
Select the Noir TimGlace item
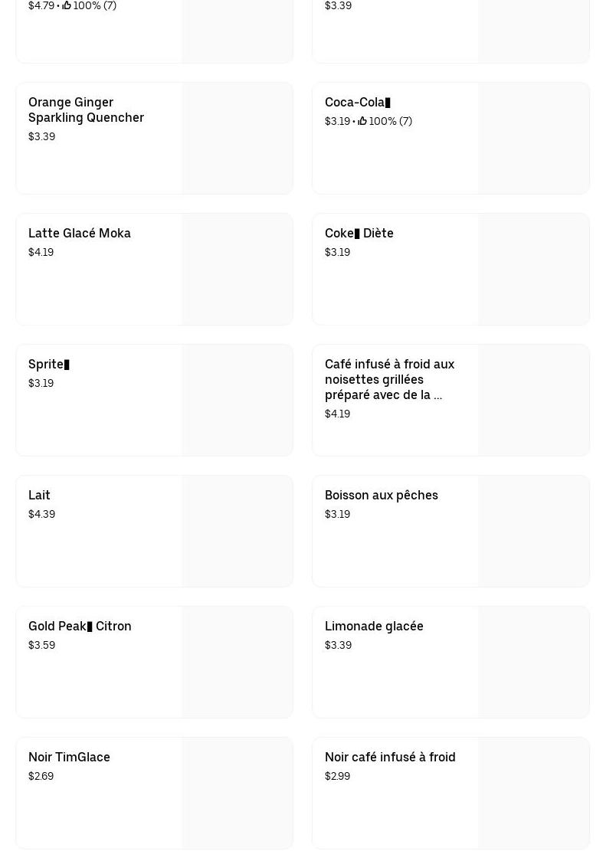[69, 757]
